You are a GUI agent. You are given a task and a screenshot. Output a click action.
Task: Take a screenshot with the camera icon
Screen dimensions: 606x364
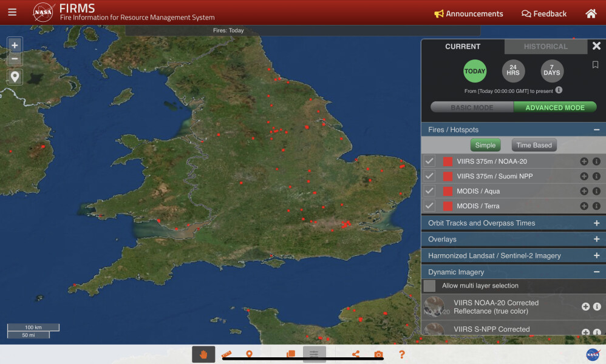378,354
